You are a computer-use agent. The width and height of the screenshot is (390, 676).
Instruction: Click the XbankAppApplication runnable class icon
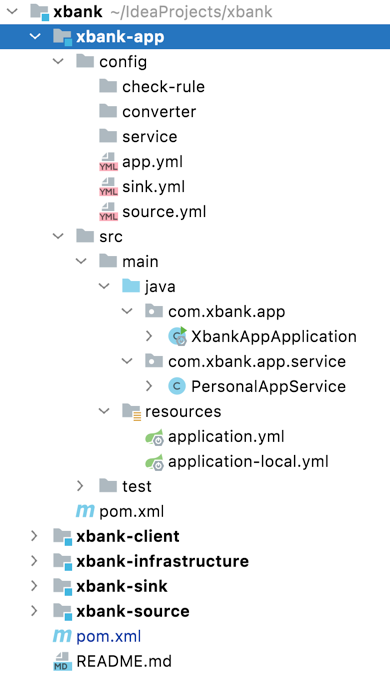(177, 336)
